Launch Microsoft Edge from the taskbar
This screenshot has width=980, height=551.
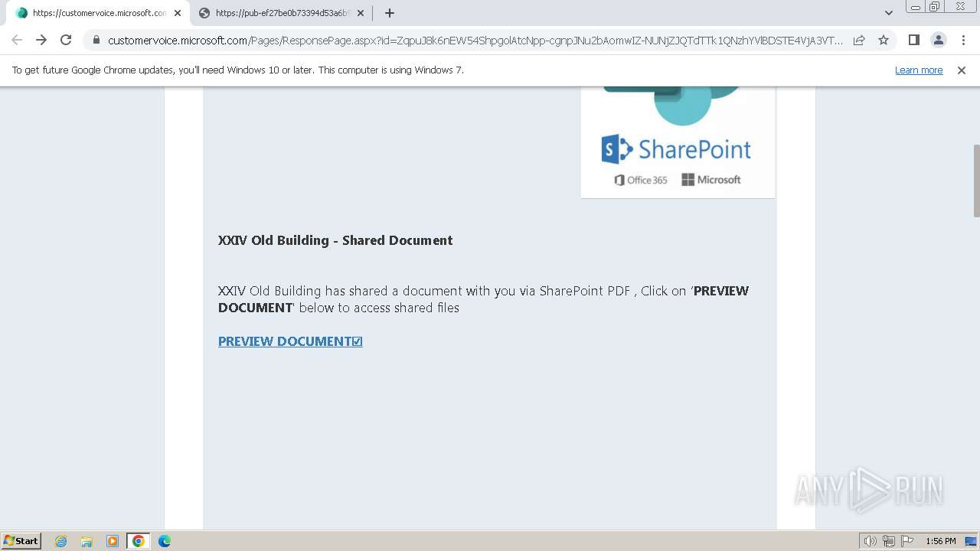[x=165, y=541]
